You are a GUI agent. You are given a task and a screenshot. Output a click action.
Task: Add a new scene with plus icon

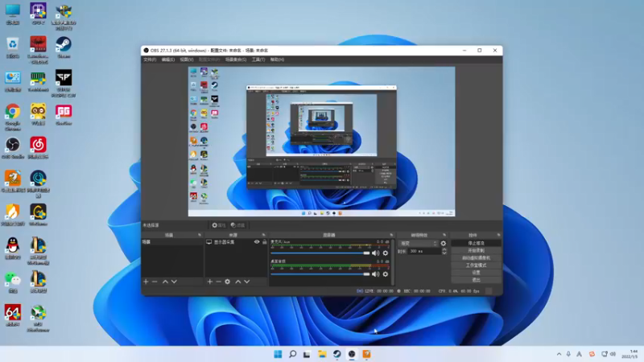(146, 282)
